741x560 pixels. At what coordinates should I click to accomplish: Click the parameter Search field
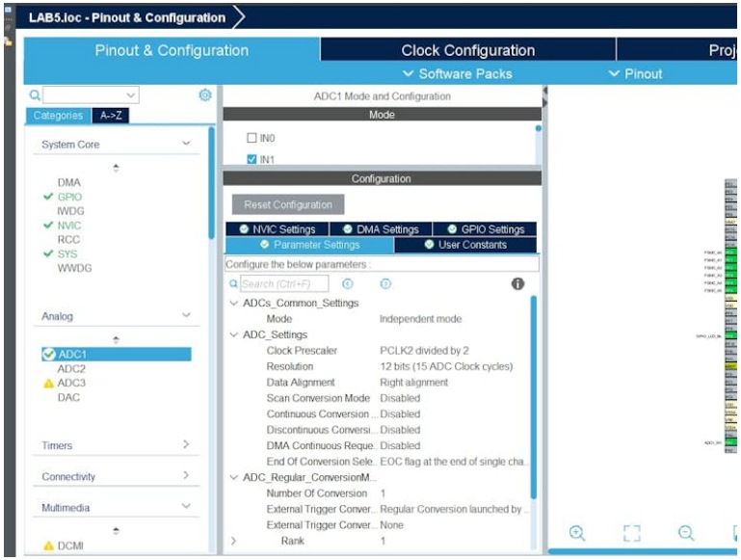point(283,283)
